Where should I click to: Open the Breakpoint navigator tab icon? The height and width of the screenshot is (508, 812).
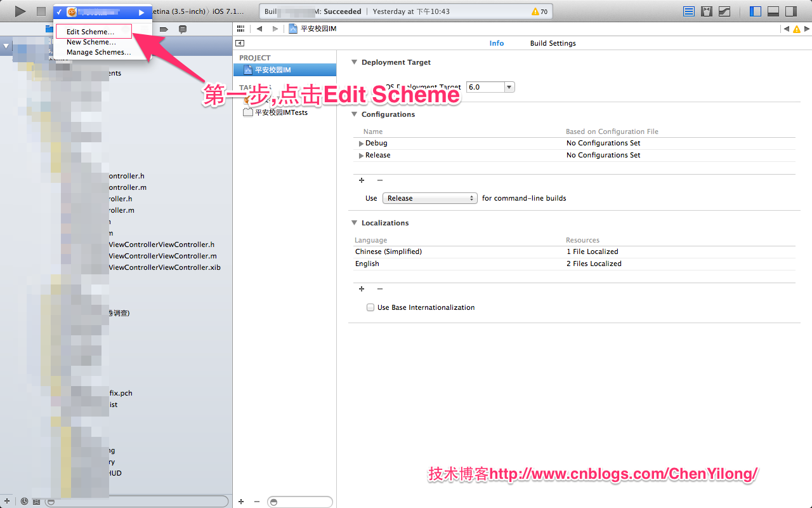164,29
